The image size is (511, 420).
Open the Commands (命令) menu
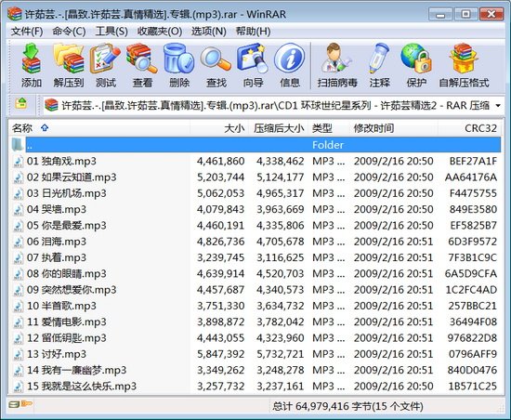tap(69, 32)
